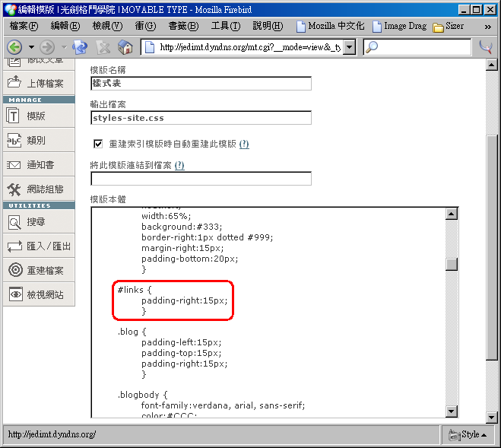Click the 匯入/匯出 arrows icon
501x448 pixels.
(14, 246)
